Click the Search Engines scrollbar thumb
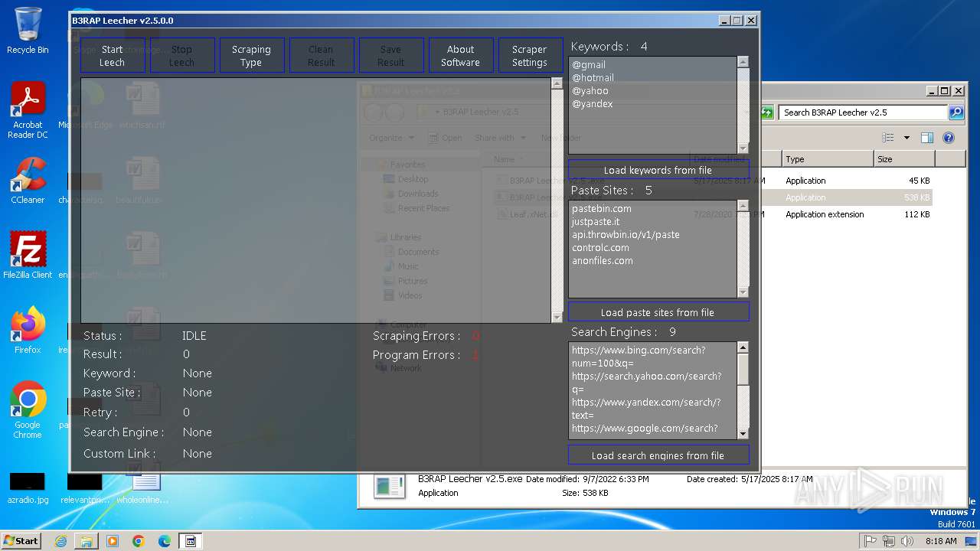This screenshot has width=980, height=551. pyautogui.click(x=743, y=369)
